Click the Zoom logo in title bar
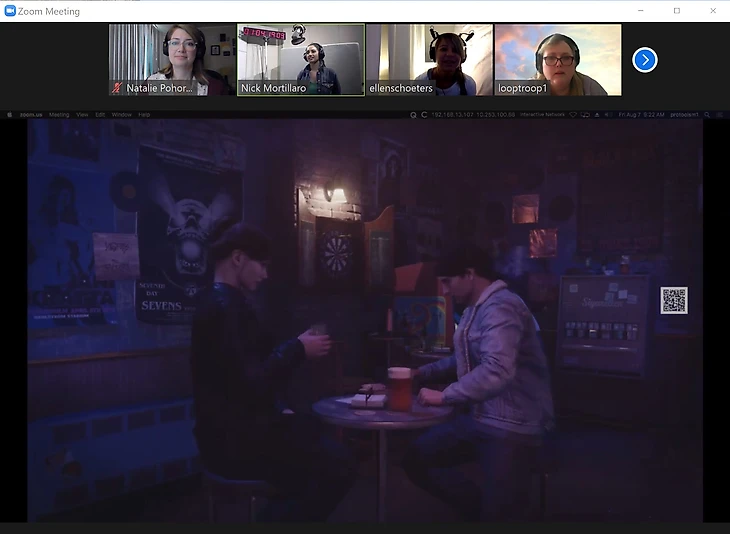Screen dimensions: 730x534 coord(10,11)
